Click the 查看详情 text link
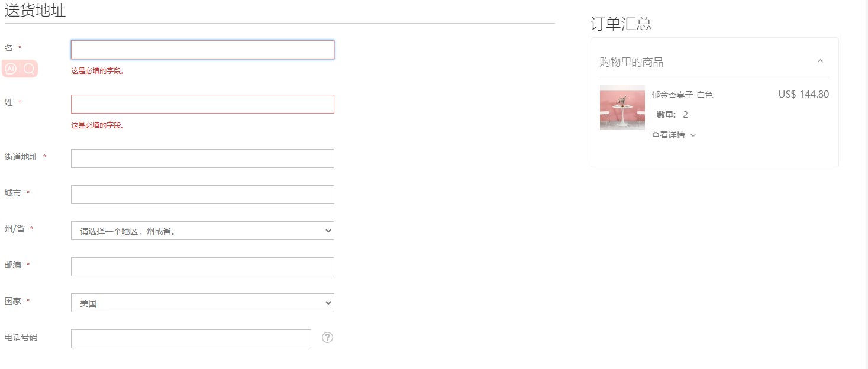868x369 pixels. [668, 135]
